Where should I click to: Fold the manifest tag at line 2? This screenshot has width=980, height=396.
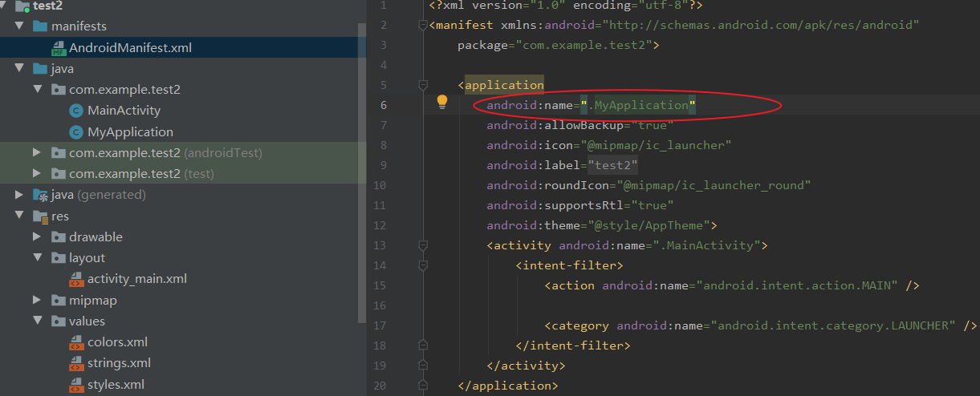click(423, 25)
